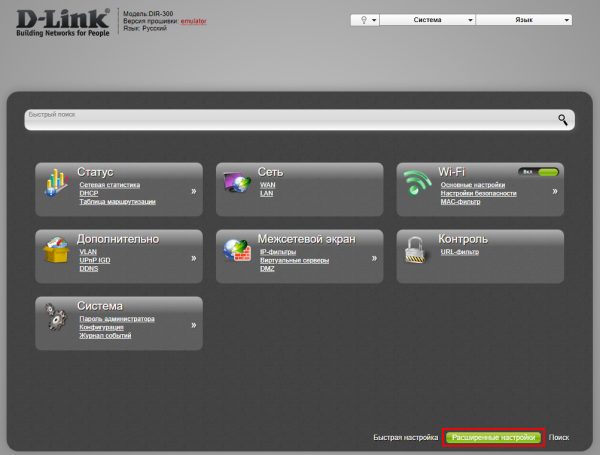Viewport: 600px width, 455px height.
Task: Open the Система dropdown menu at top
Action: (x=428, y=20)
